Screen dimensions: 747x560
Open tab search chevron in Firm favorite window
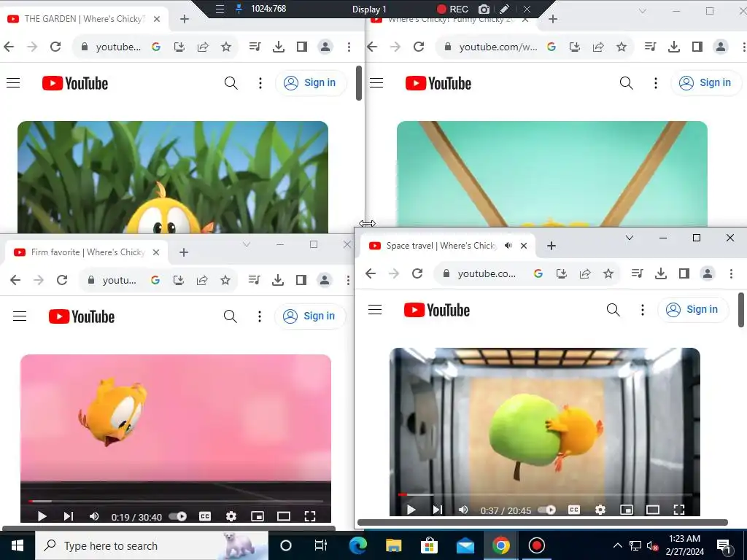[247, 244]
